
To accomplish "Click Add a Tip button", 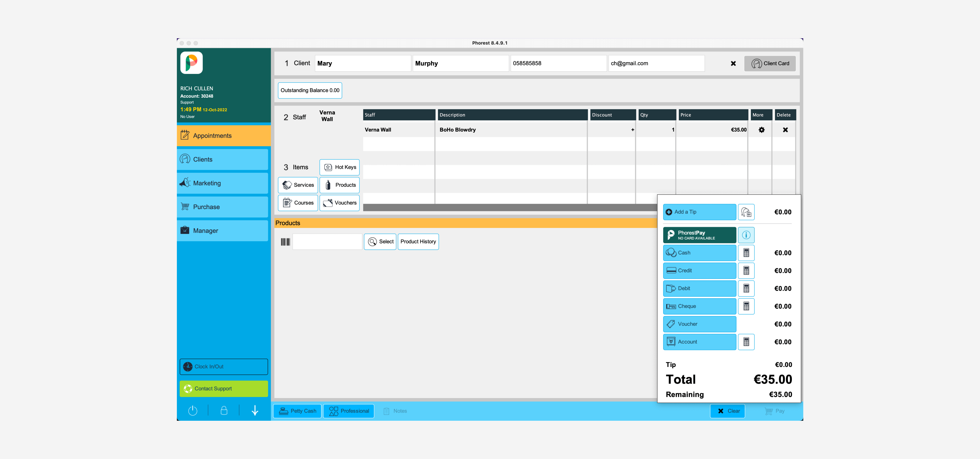I will point(700,212).
